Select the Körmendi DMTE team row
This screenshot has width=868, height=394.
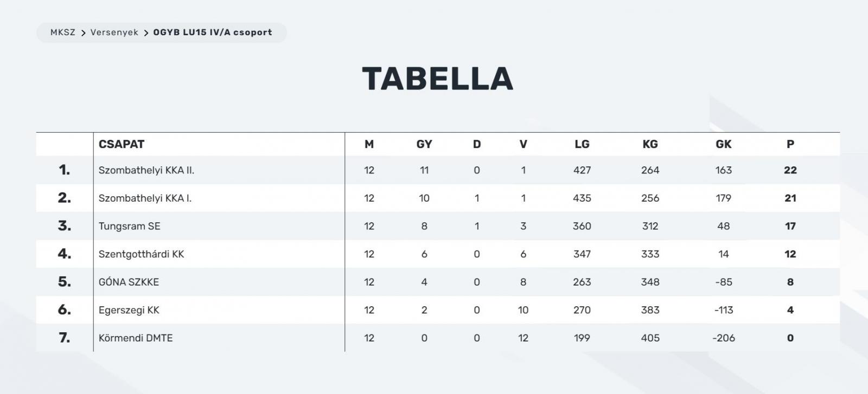(136, 338)
